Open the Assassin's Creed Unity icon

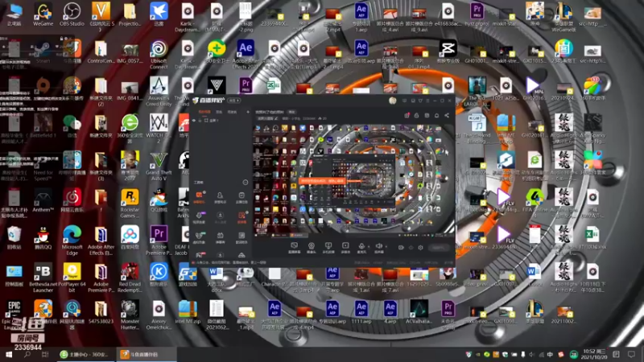(x=159, y=92)
